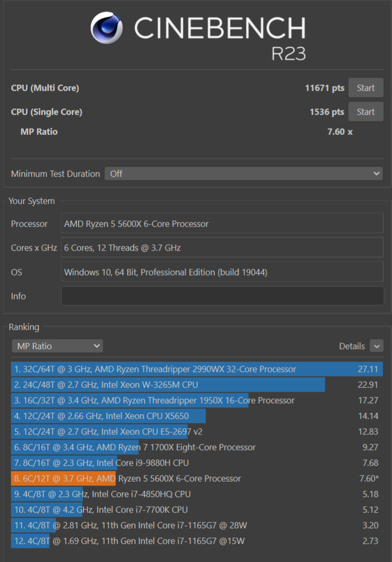Click the 1536 pts single core score
This screenshot has height=562, width=392.
[326, 112]
